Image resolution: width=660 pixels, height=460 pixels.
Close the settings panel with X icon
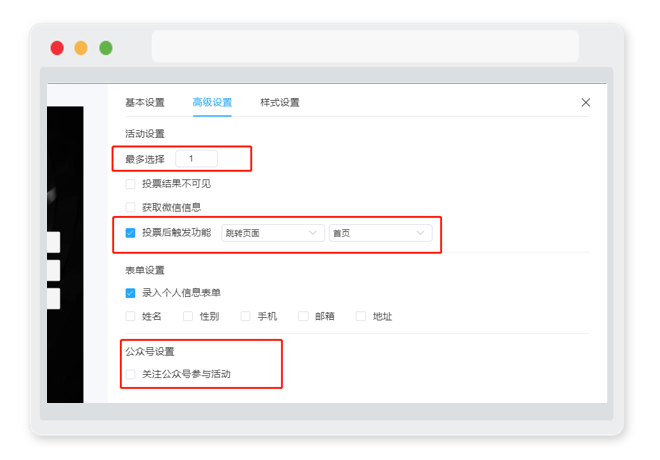coord(585,103)
